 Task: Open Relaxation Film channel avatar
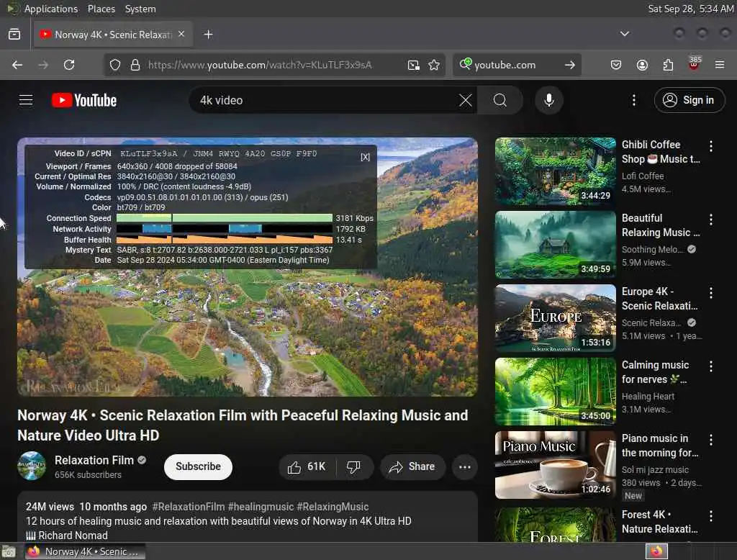(x=32, y=466)
